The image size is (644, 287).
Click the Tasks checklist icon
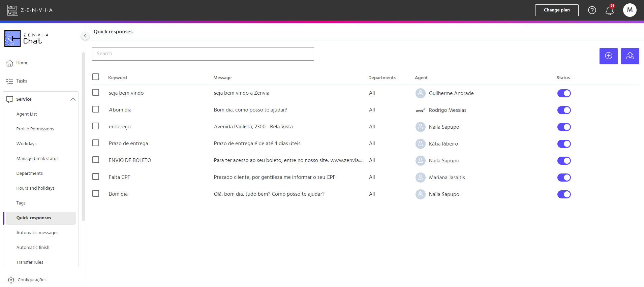(x=10, y=81)
